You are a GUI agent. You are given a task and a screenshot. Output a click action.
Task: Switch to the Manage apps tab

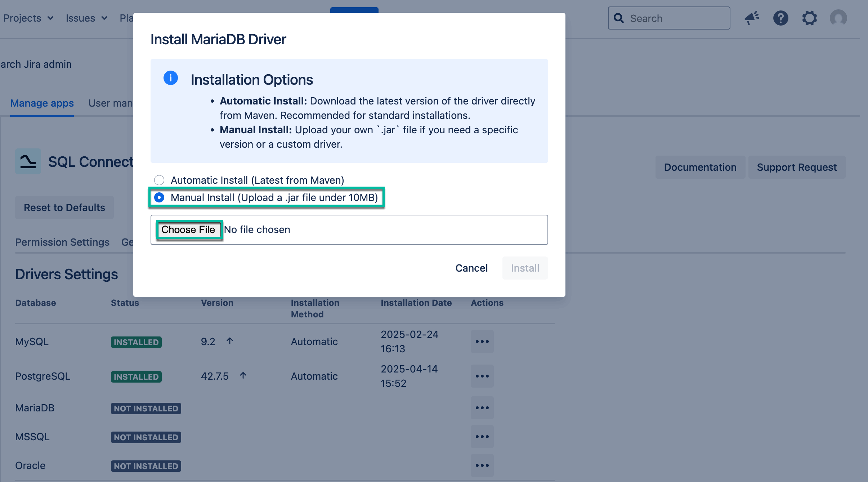click(x=42, y=103)
